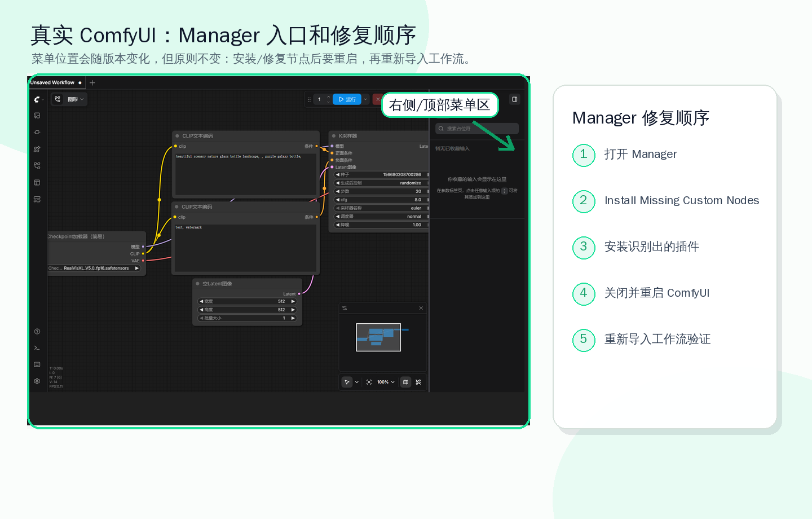Open the 调度器 normal combo
Viewport: 812px width, 519px height.
(x=382, y=217)
